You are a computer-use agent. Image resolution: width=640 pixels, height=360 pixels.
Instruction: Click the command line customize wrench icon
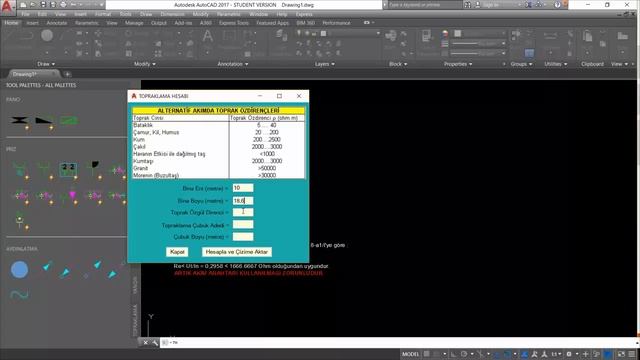point(155,343)
